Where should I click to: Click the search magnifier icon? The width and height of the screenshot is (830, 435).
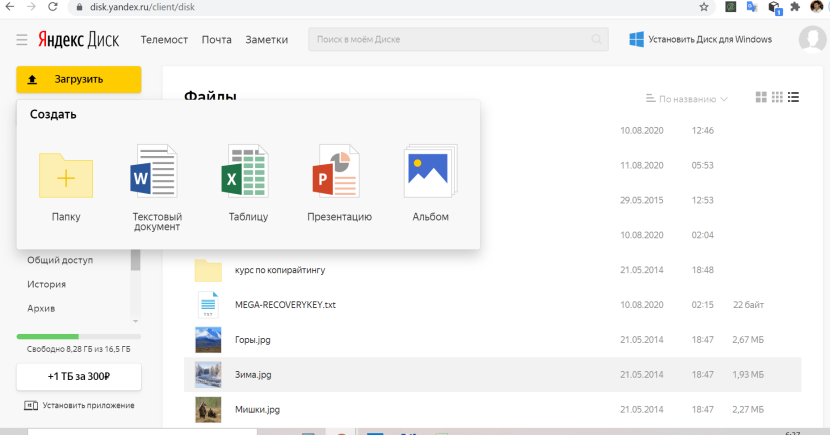pyautogui.click(x=597, y=40)
